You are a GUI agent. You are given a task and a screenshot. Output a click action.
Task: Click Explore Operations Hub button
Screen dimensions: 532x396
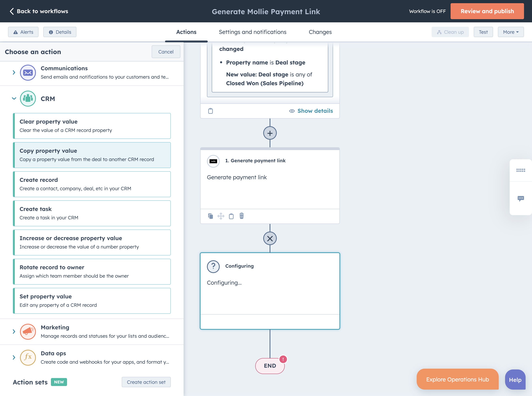[x=458, y=379]
